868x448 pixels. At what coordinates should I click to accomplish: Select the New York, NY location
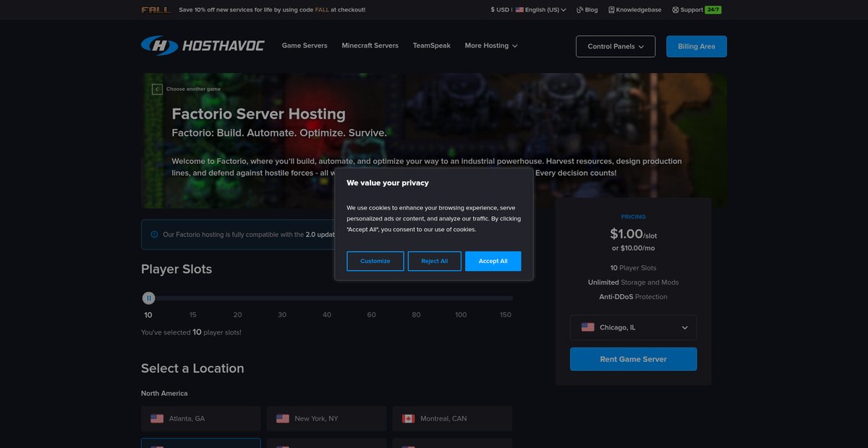tap(326, 418)
